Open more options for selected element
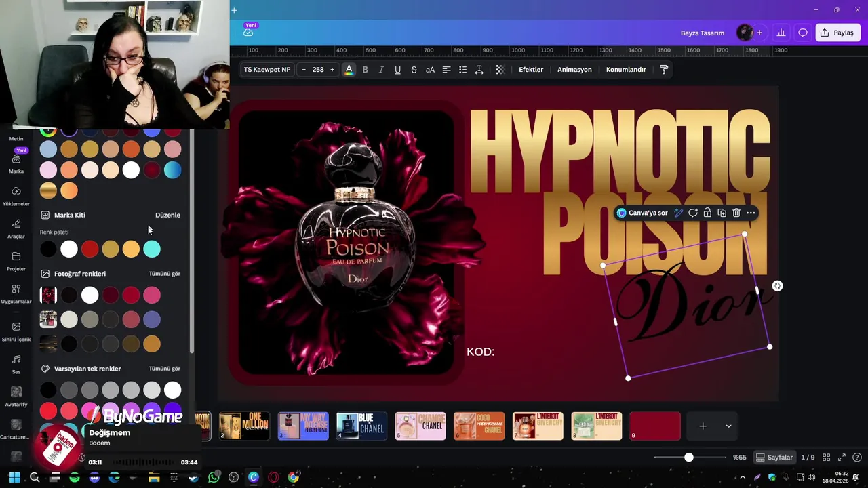 (751, 213)
